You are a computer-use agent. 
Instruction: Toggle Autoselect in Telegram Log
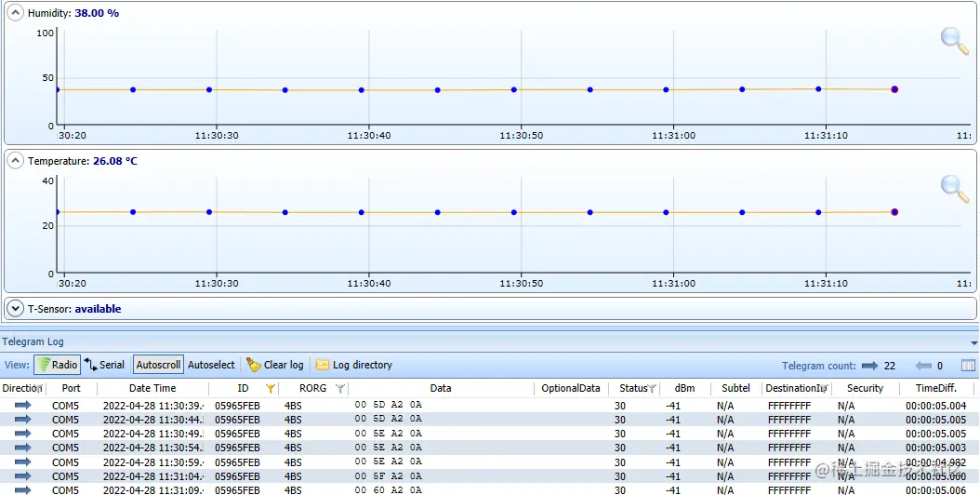(211, 365)
